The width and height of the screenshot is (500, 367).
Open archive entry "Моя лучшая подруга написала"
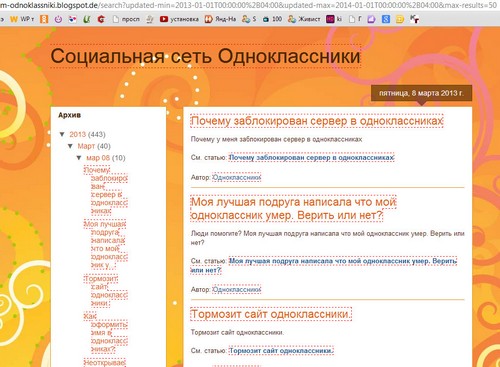click(106, 244)
